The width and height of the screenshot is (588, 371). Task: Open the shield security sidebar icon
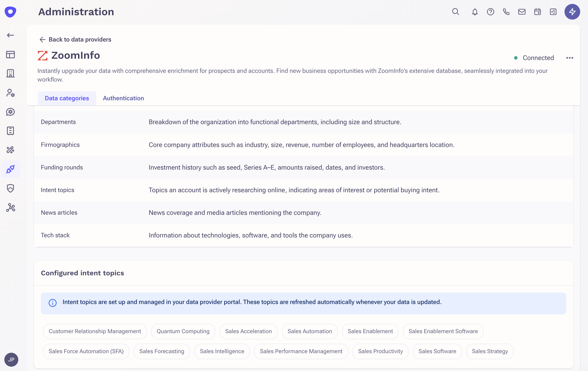10,188
